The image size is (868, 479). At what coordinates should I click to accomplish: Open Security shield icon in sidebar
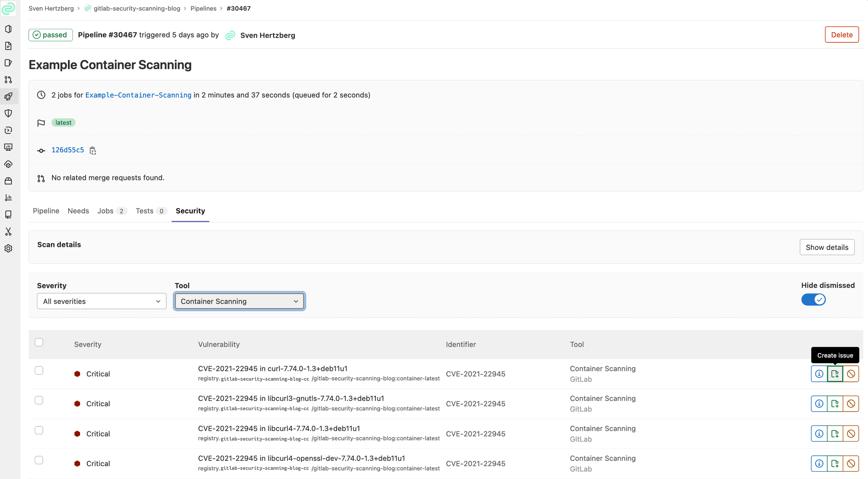click(x=8, y=113)
